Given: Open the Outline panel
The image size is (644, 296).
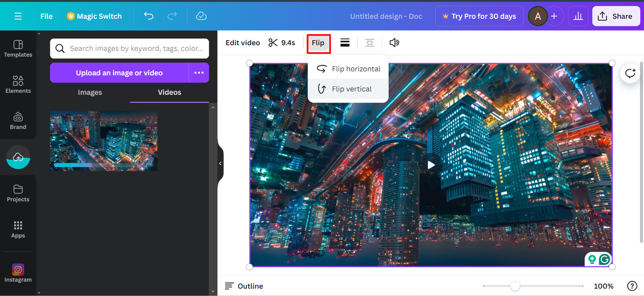Looking at the screenshot, I should [244, 286].
